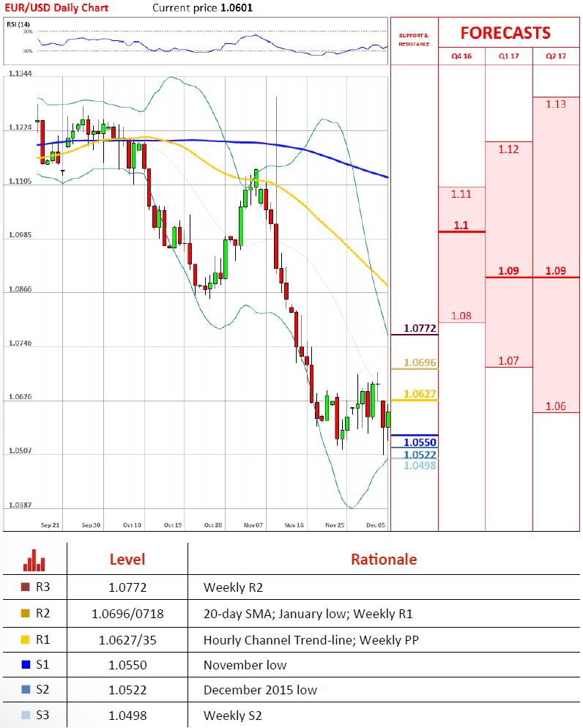Click the 1.0498 support marker
583x728 pixels.
click(x=420, y=466)
